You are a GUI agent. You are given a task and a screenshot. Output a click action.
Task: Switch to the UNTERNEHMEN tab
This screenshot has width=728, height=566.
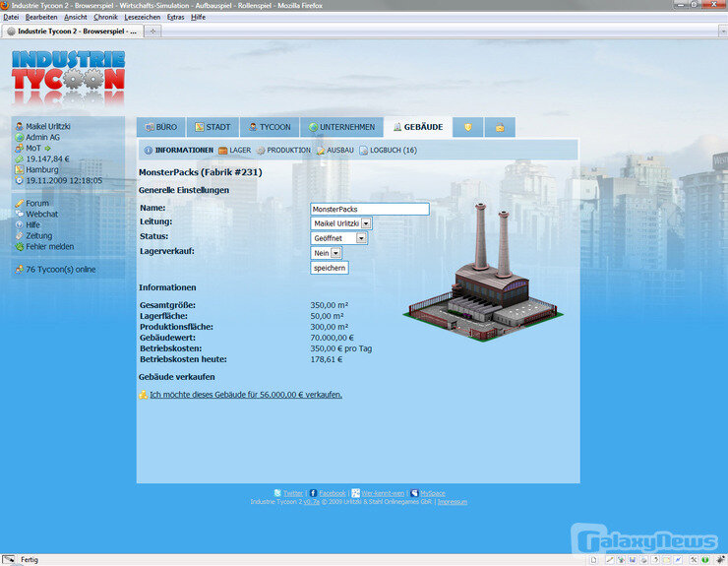[341, 127]
